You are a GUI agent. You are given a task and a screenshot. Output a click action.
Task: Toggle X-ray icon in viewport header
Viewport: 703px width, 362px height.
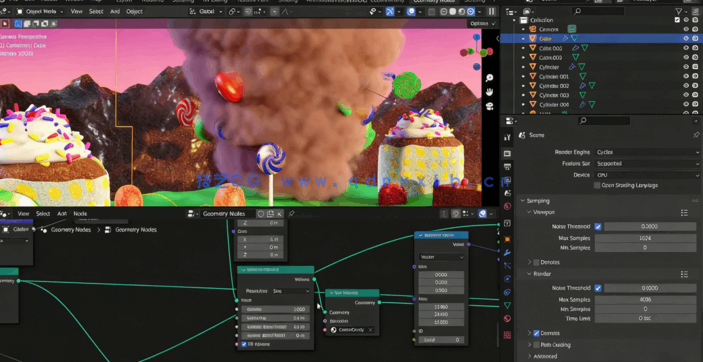[431, 12]
